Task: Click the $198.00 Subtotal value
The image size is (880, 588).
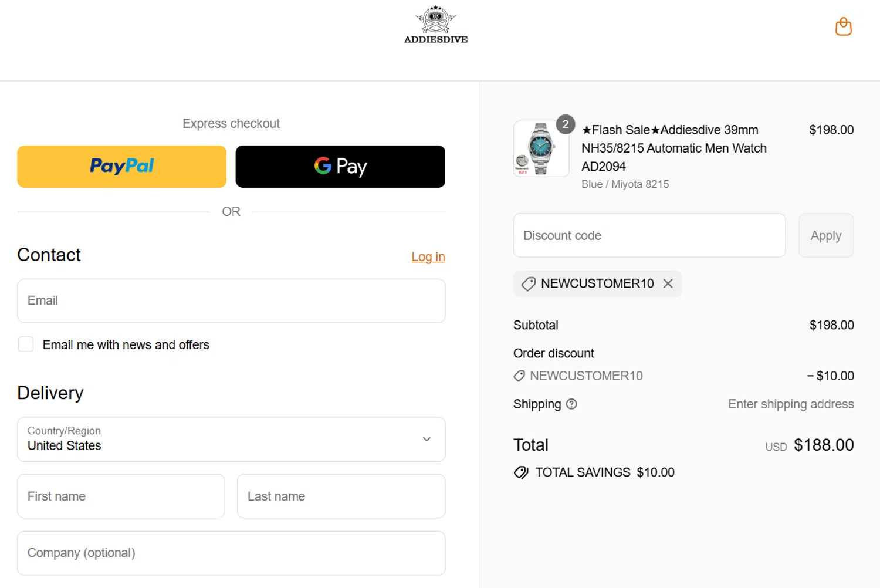Action: tap(832, 325)
